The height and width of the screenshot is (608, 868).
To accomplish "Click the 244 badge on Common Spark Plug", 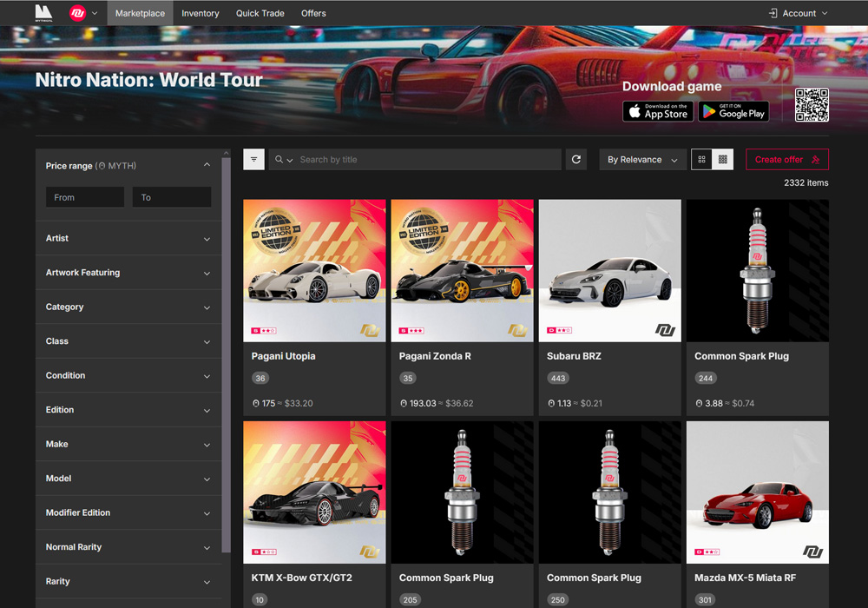I will tap(706, 378).
